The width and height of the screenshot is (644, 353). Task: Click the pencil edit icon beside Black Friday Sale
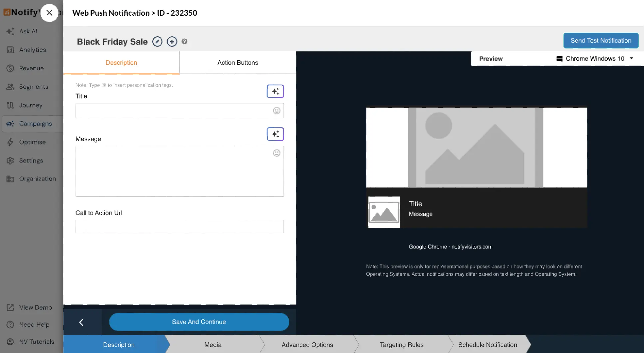click(157, 42)
